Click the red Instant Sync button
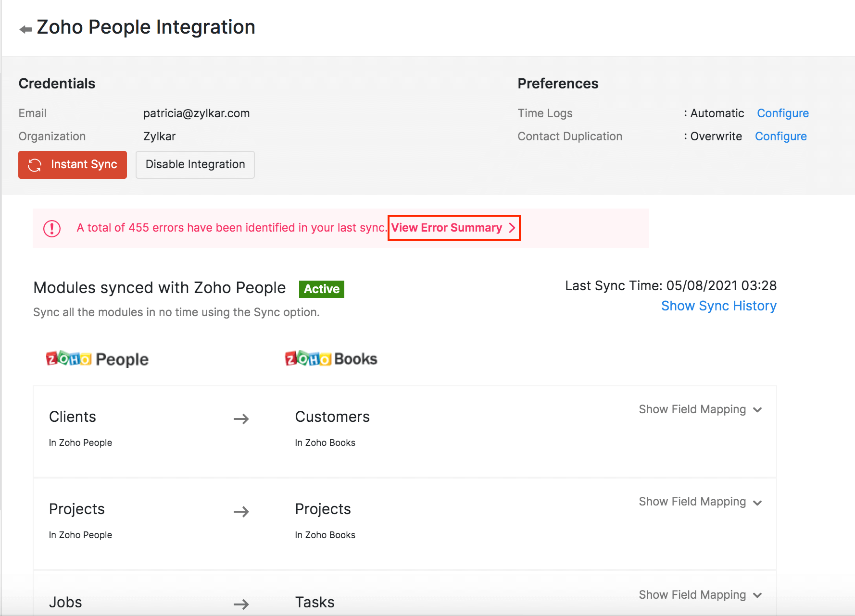The image size is (855, 616). click(73, 165)
